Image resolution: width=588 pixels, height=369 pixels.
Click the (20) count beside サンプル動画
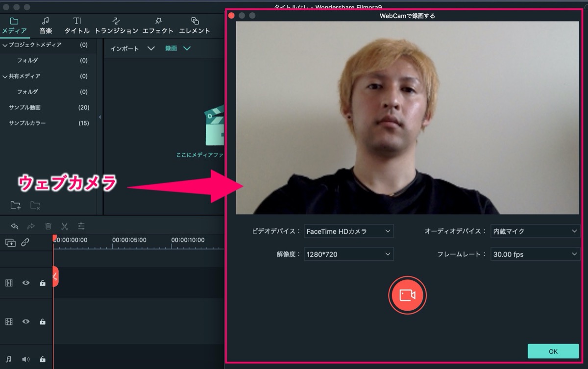point(84,108)
